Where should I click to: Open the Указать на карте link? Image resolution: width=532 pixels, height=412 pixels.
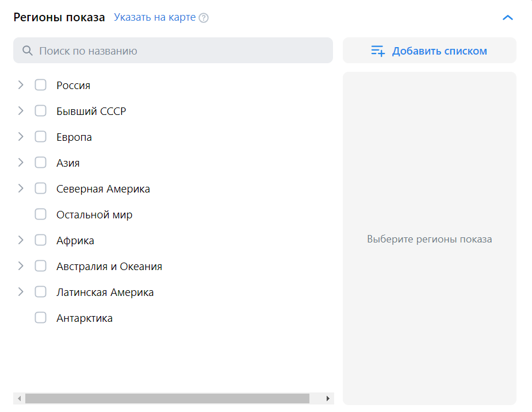155,17
